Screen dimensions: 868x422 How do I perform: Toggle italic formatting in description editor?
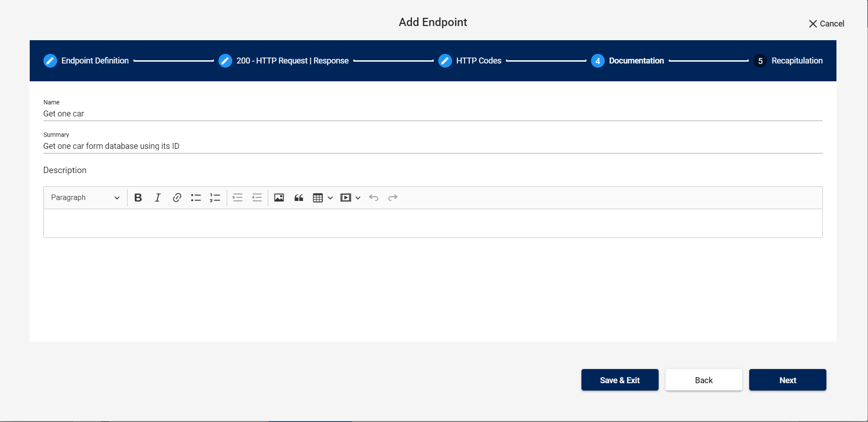pos(158,198)
